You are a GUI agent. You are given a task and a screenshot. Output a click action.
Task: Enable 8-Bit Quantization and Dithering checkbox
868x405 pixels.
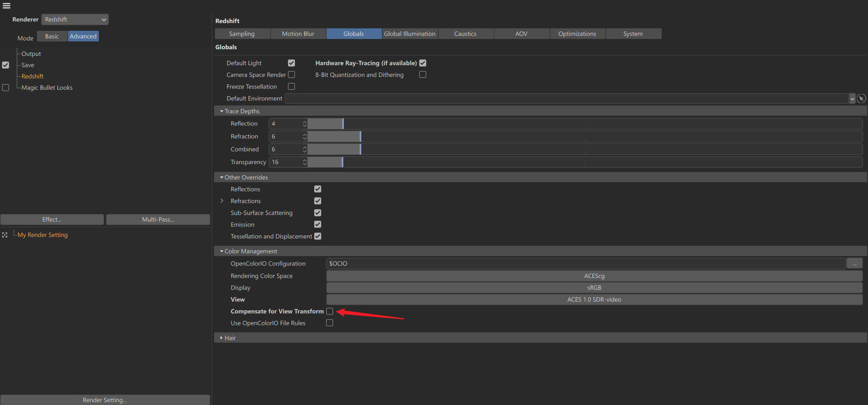423,75
